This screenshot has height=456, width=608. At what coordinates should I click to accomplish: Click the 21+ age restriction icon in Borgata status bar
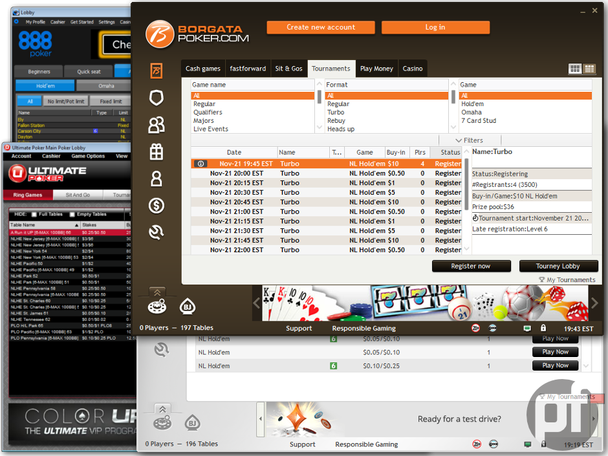click(x=476, y=328)
